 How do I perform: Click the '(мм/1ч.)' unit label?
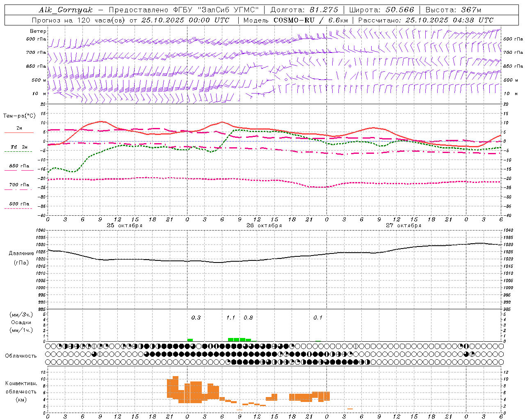pos(21,330)
